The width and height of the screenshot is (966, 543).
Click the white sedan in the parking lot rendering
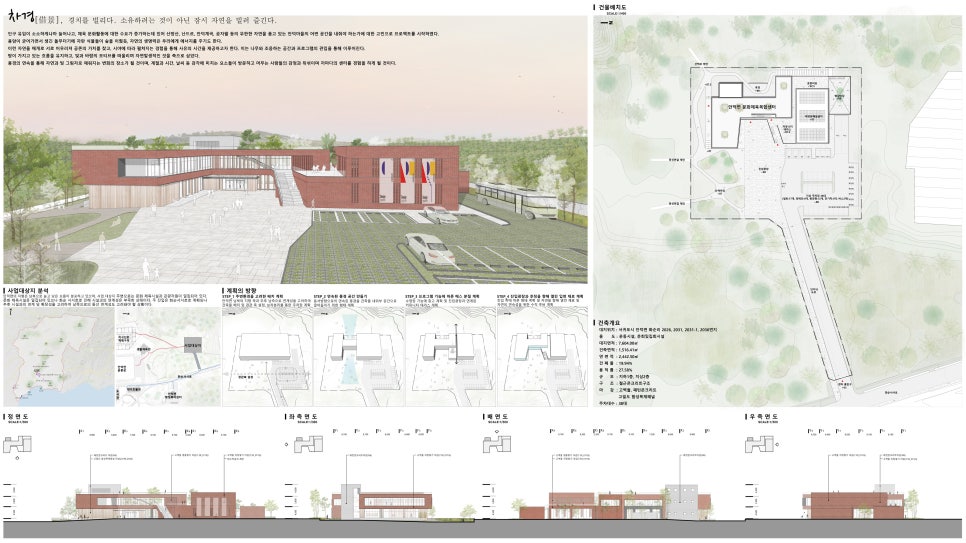(432, 248)
